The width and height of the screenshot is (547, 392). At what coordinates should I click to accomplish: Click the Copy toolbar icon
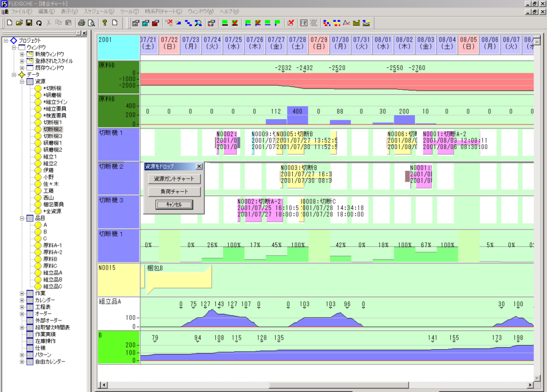pyautogui.click(x=59, y=23)
